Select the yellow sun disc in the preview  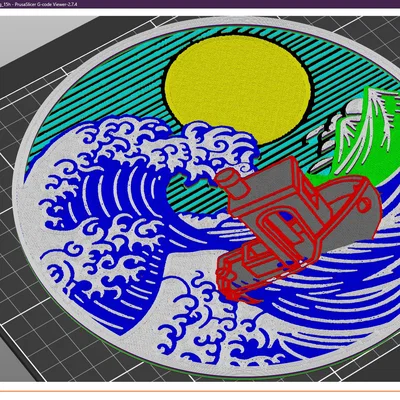click(238, 90)
